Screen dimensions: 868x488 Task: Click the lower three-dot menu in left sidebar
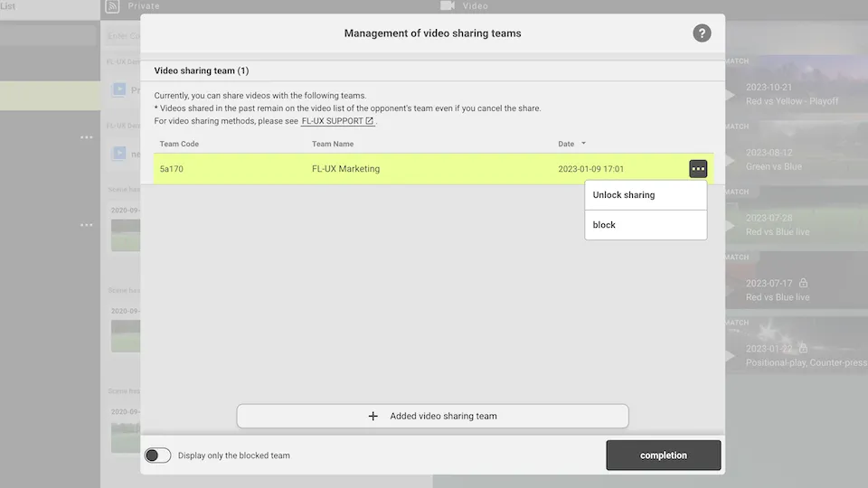[87, 225]
